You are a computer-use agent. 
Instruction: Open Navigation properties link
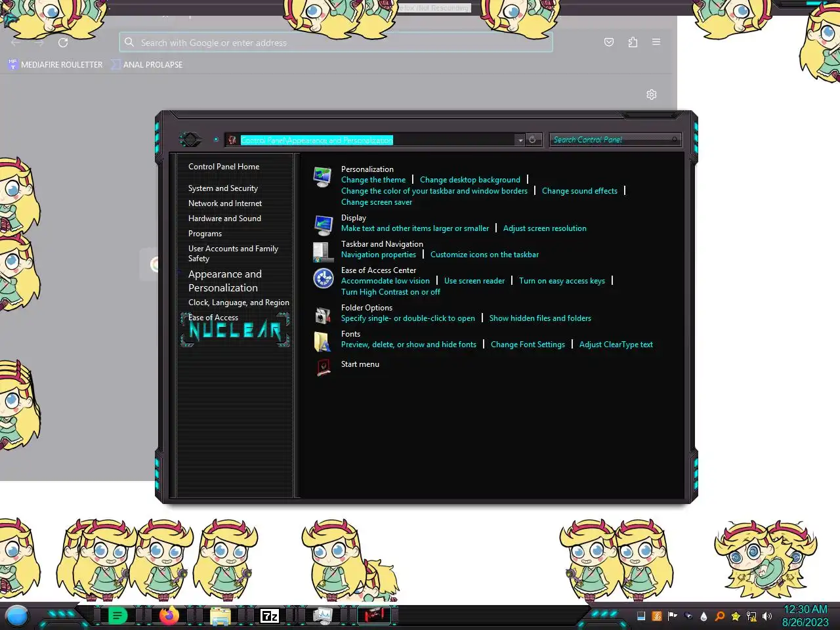379,255
